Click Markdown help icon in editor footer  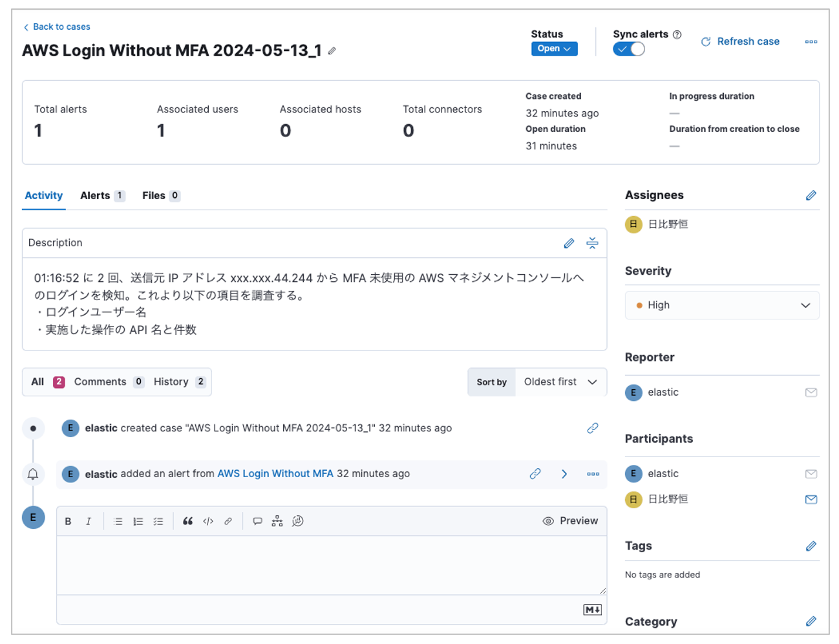592,610
